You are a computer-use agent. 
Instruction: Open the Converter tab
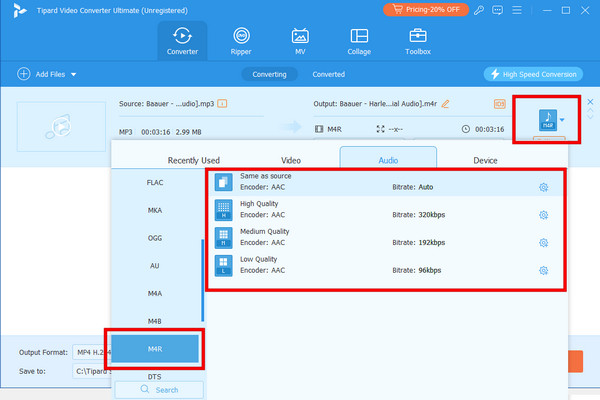click(182, 41)
